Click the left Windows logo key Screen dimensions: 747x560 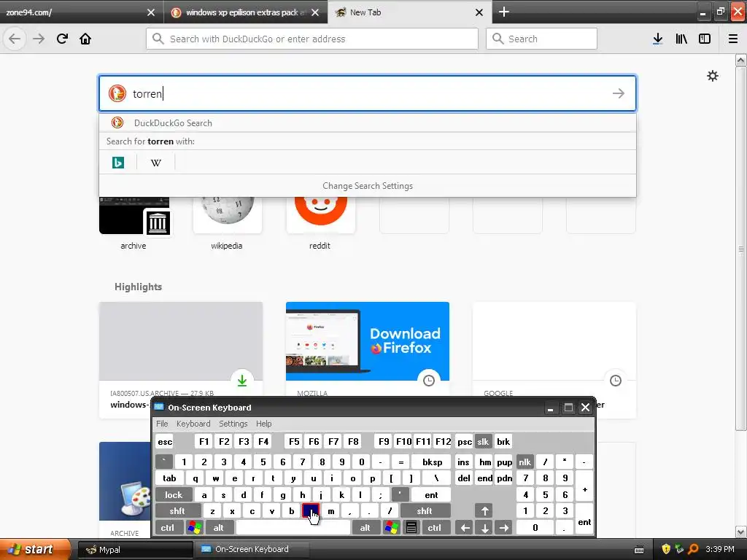pos(194,528)
